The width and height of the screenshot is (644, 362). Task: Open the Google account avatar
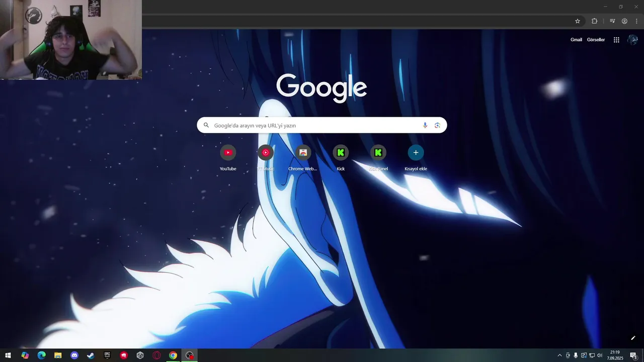click(x=632, y=40)
